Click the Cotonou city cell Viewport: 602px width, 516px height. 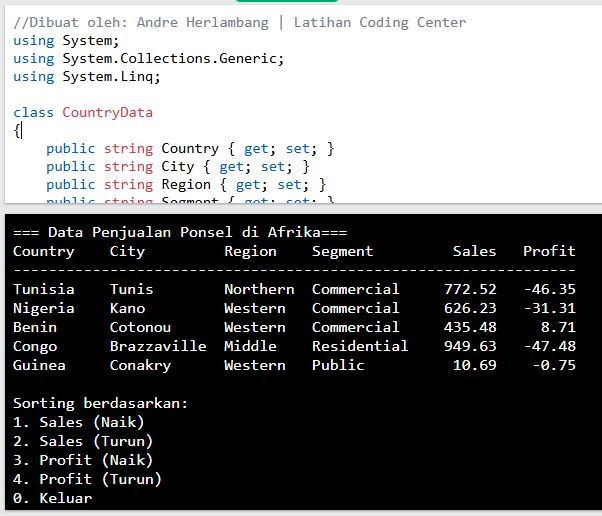[141, 327]
